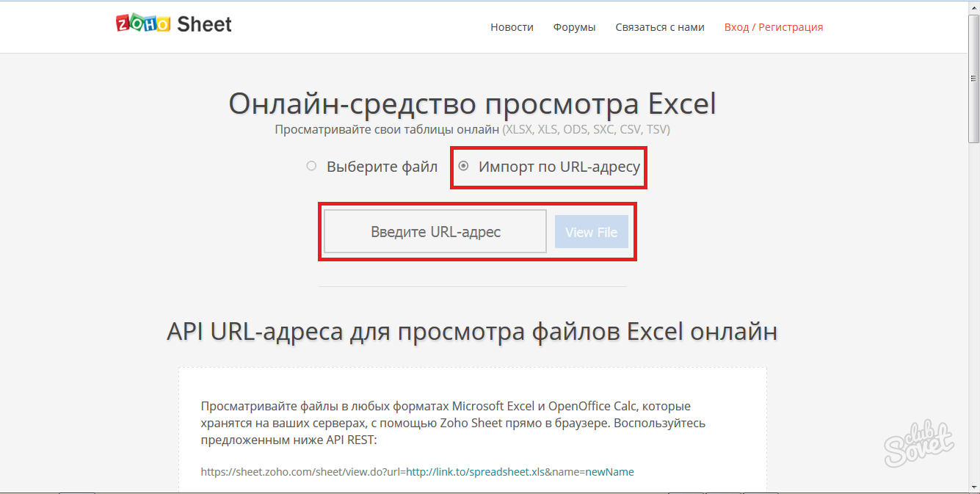The height and width of the screenshot is (494, 980).
Task: Open the Форумы menu item
Action: 574,27
